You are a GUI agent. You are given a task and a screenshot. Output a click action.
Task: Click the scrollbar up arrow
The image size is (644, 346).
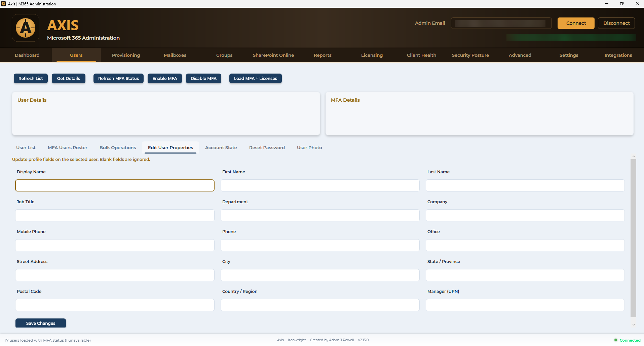634,157
